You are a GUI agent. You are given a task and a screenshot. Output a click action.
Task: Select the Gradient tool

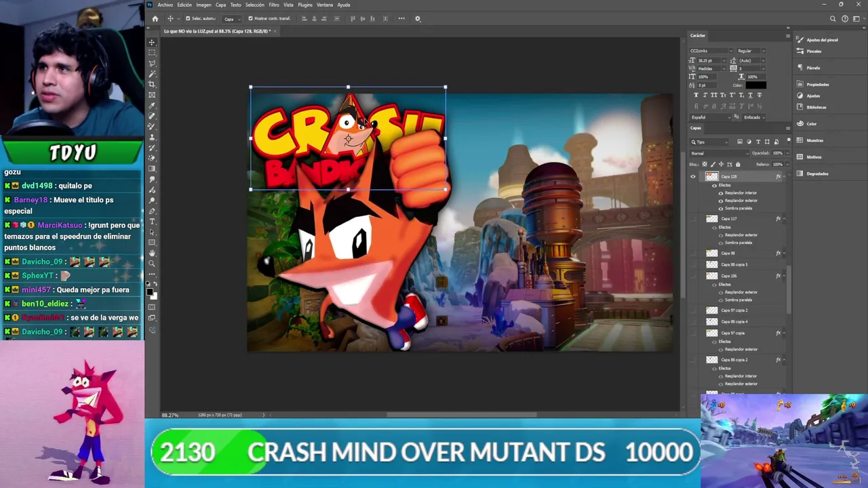point(152,169)
